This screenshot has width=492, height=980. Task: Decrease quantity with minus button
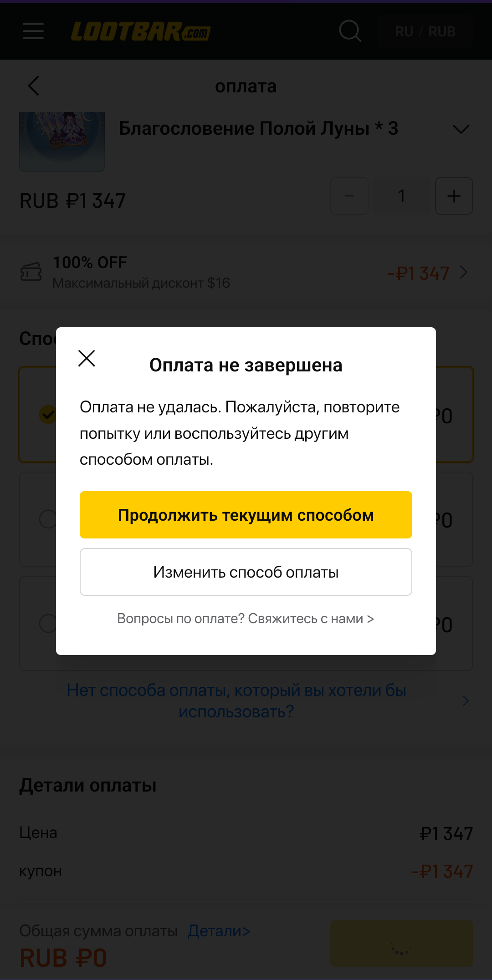349,196
